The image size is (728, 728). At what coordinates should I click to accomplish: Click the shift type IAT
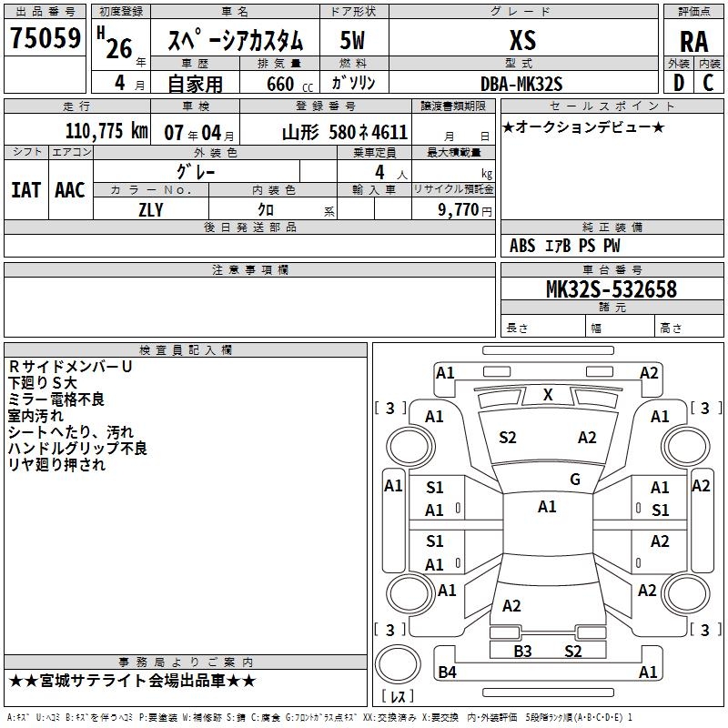[26, 190]
